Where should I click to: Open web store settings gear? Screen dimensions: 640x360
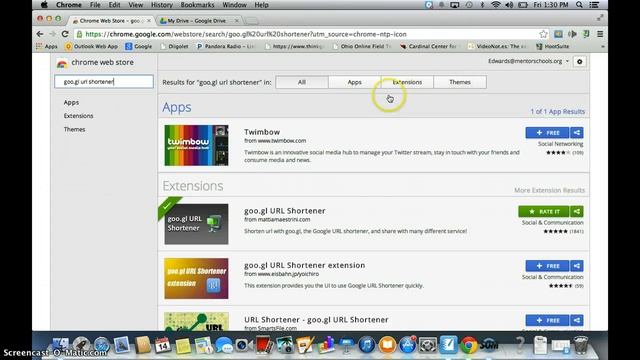580,62
